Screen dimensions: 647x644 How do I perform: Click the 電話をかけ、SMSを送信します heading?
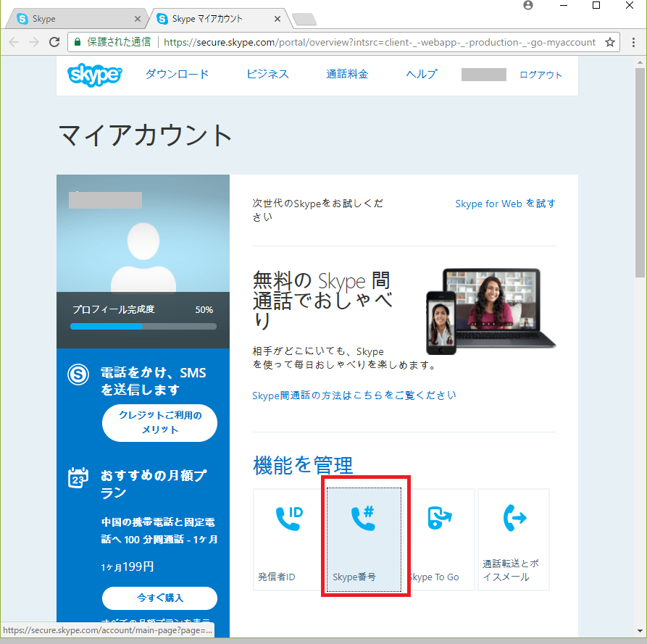pyautogui.click(x=154, y=381)
